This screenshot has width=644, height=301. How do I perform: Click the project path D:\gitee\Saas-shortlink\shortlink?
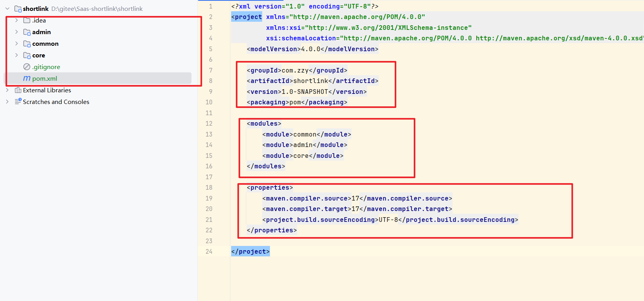[x=97, y=9]
